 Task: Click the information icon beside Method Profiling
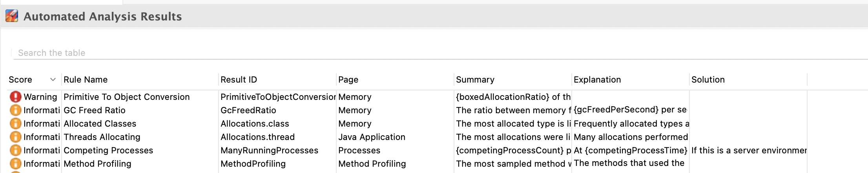tap(15, 164)
